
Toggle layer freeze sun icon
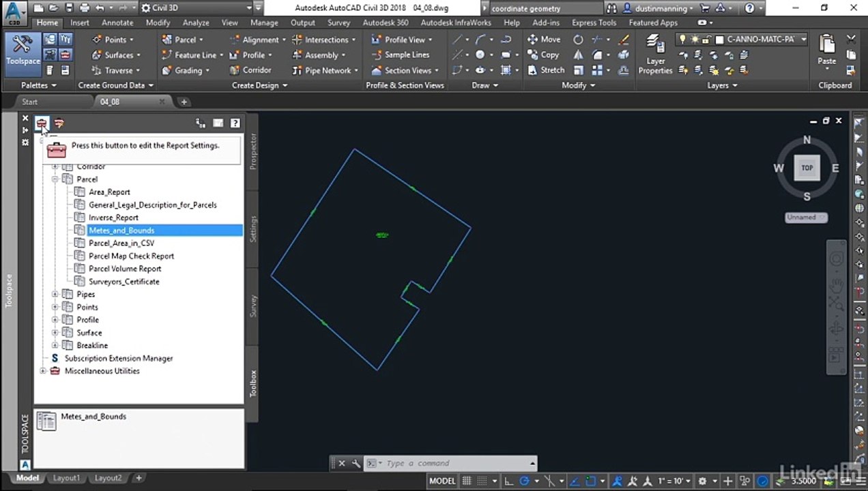695,40
